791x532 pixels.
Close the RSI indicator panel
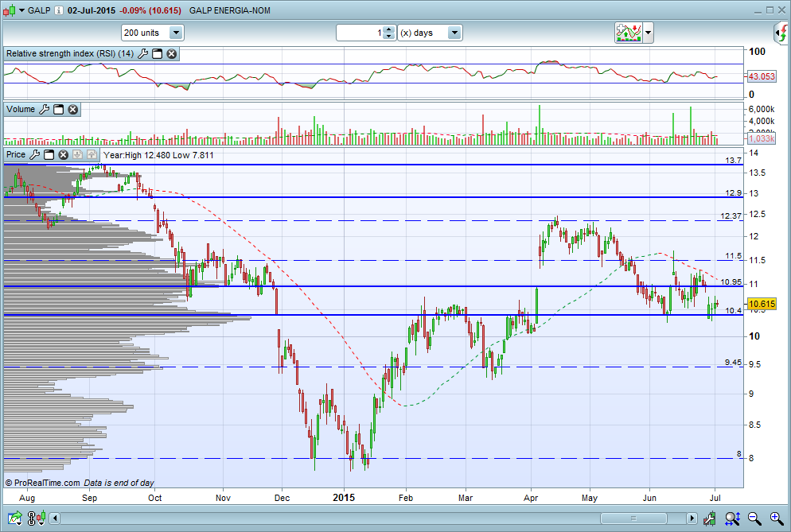point(172,53)
